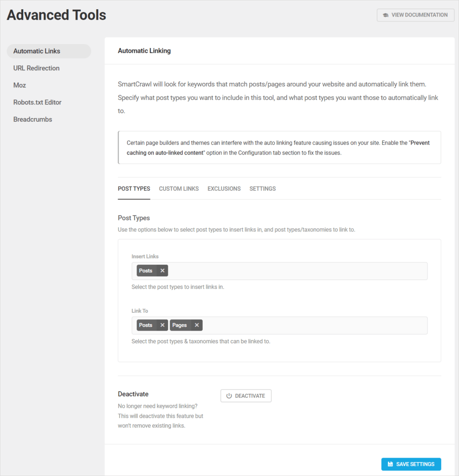Viewport: 459px width, 476px height.
Task: Click the Automatic Linking heading
Action: [144, 51]
